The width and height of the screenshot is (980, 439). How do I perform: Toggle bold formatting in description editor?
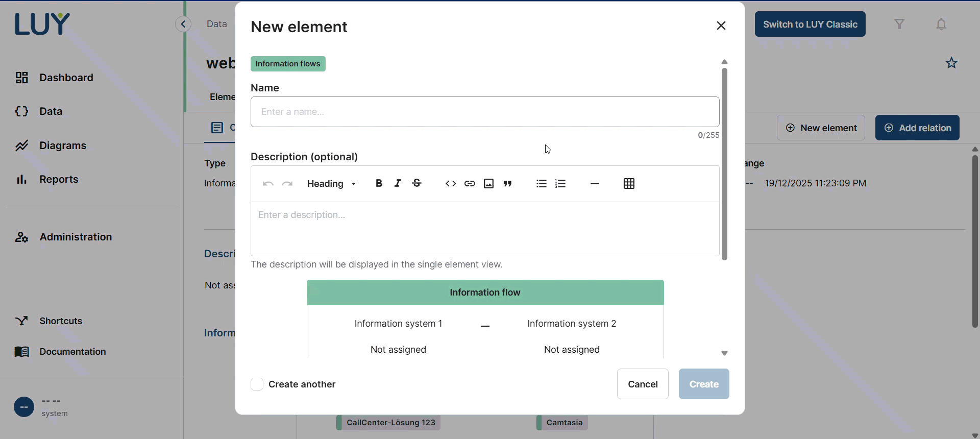(x=379, y=183)
